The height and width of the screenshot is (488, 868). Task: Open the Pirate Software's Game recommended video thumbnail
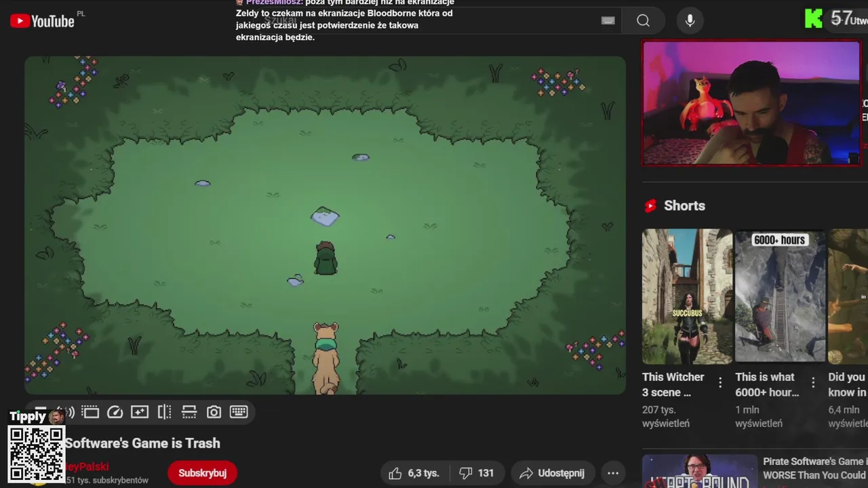(699, 471)
